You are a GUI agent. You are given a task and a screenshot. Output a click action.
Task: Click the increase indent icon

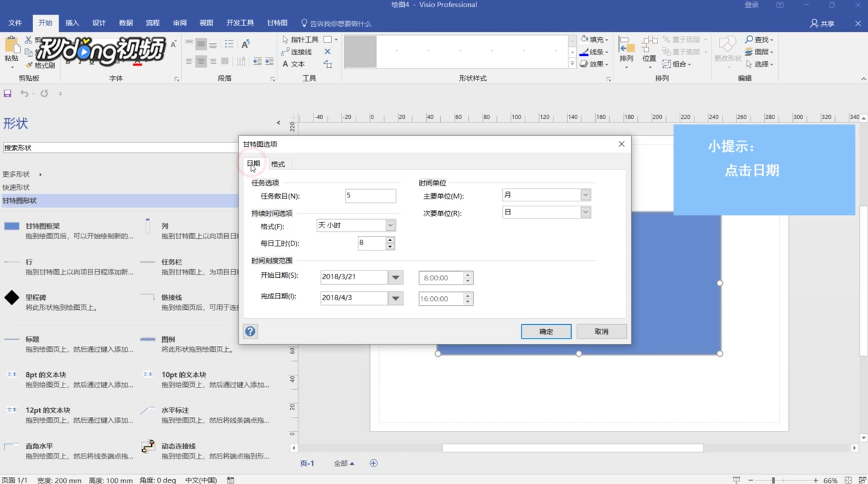(269, 61)
